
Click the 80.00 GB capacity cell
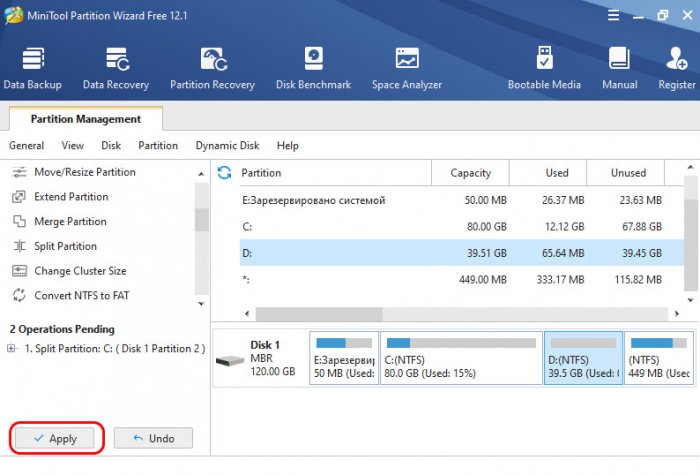tap(487, 226)
